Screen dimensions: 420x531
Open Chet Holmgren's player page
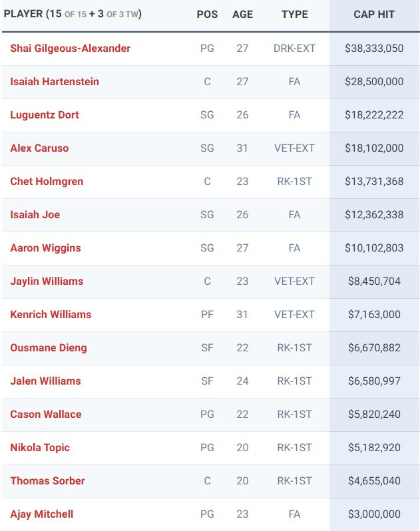[47, 182]
